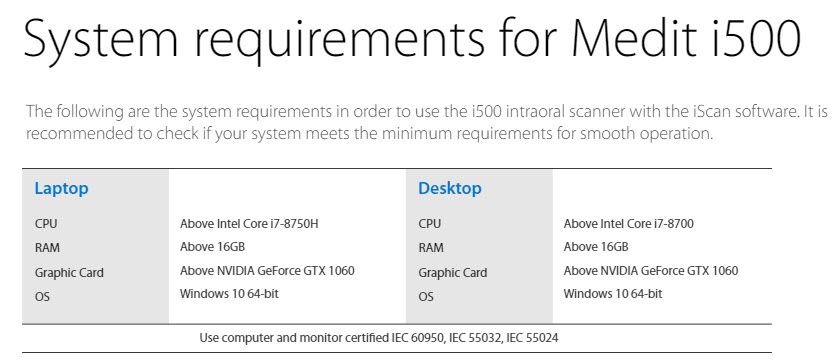Click the Laptop CPU label
Image resolution: width=836 pixels, height=364 pixels.
[46, 224]
